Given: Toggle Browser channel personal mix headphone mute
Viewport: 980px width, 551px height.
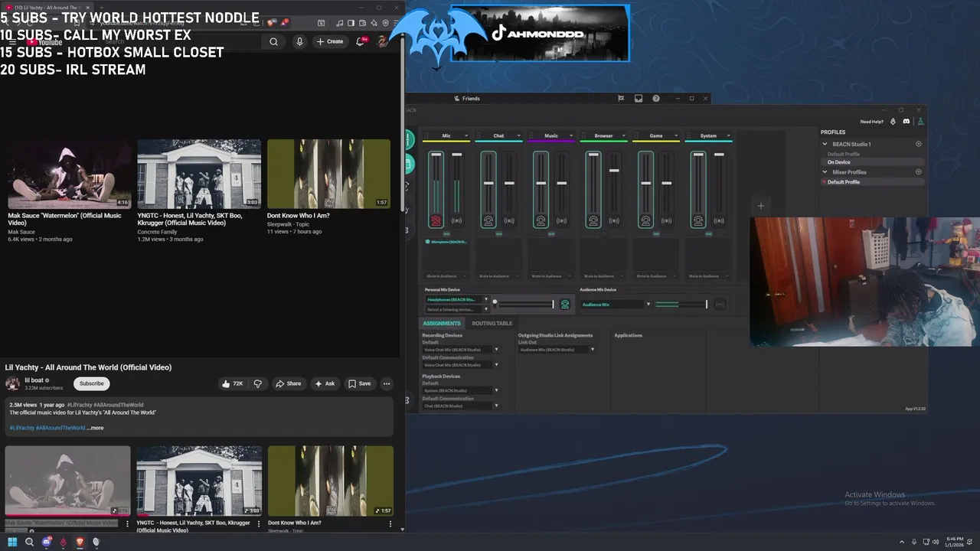Looking at the screenshot, I should click(593, 220).
